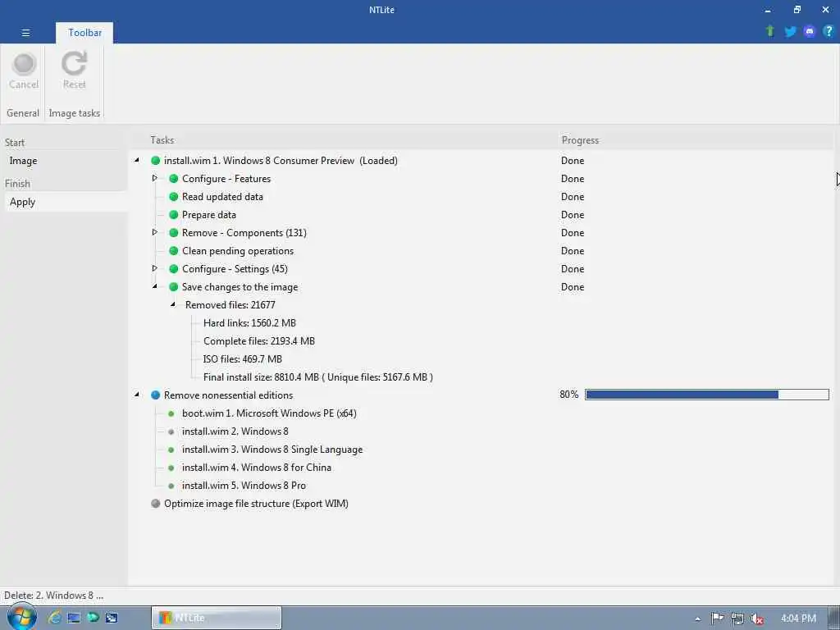Viewport: 840px width, 630px height.
Task: Click the Progress column header
Action: click(x=580, y=139)
